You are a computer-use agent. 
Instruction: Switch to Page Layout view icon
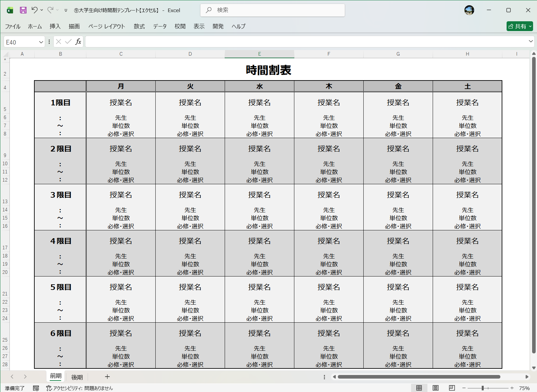coord(436,388)
